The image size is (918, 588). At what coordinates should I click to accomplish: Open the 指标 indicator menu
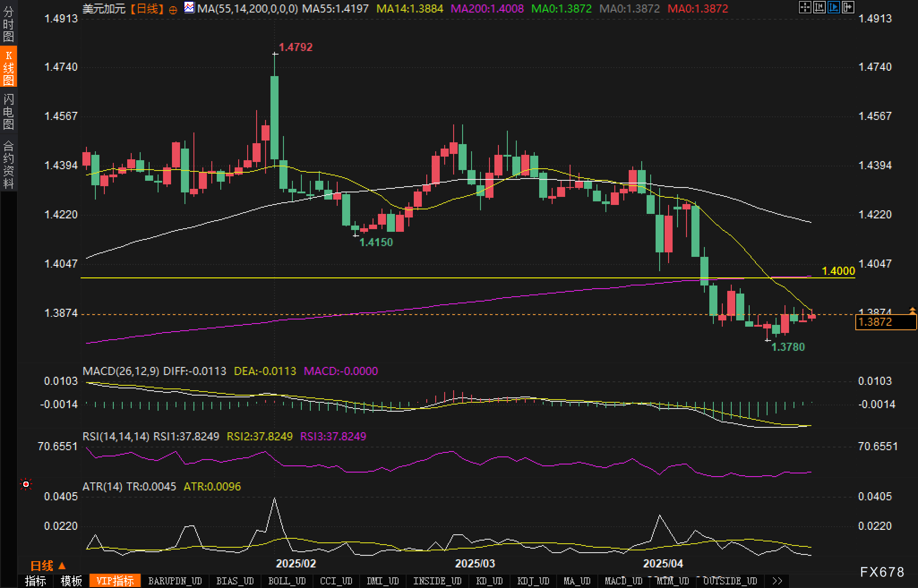[35, 581]
